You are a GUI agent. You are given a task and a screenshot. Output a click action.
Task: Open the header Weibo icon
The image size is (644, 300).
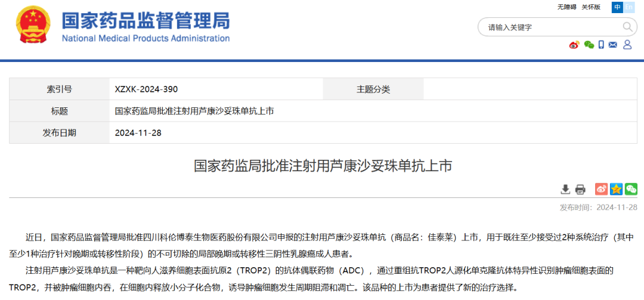[574, 45]
